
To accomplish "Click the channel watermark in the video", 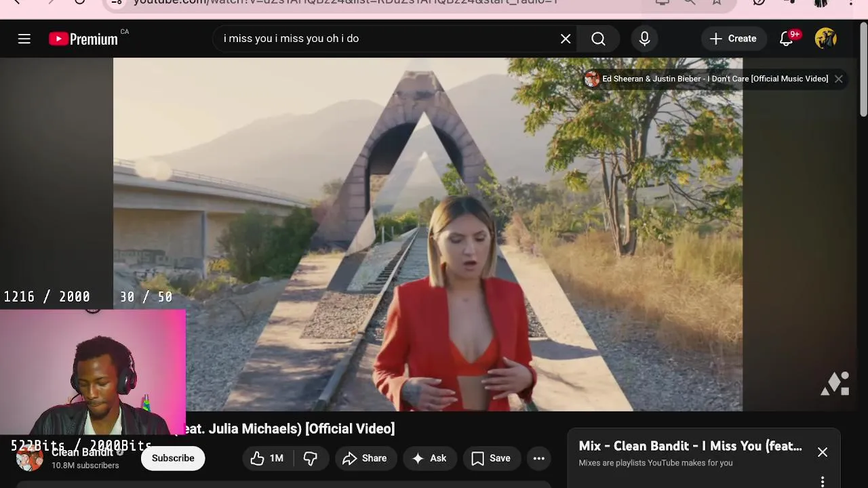I will pos(835,383).
